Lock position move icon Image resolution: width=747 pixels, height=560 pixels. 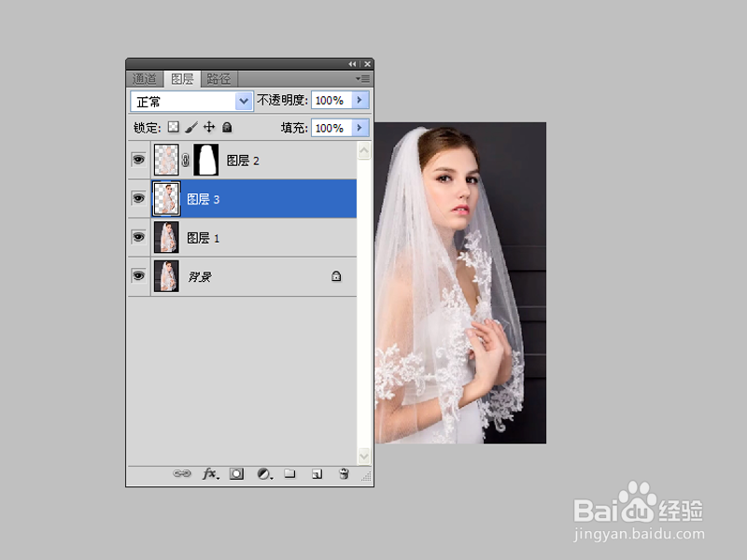click(208, 127)
